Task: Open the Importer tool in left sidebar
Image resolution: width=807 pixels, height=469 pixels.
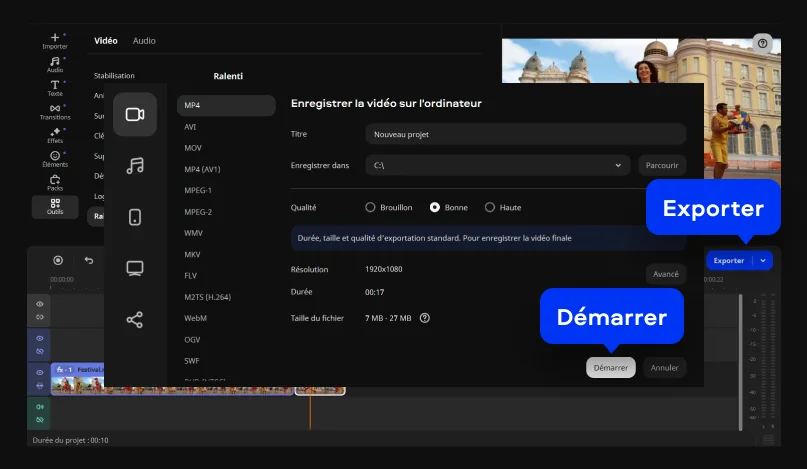Action: (x=55, y=41)
